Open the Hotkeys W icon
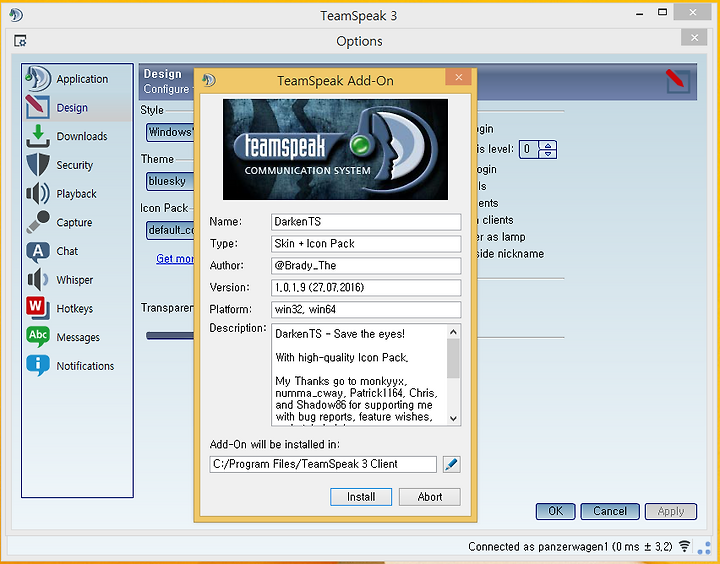This screenshot has width=720, height=564. (38, 308)
